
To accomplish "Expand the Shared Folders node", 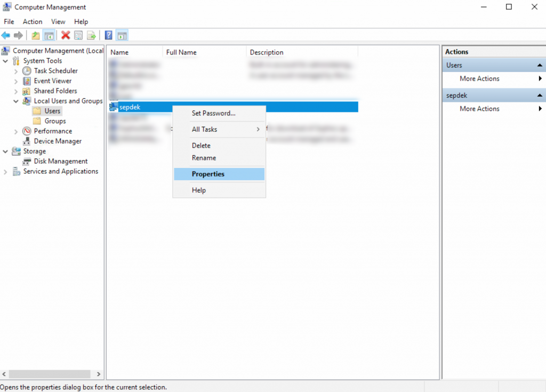I will (x=15, y=91).
